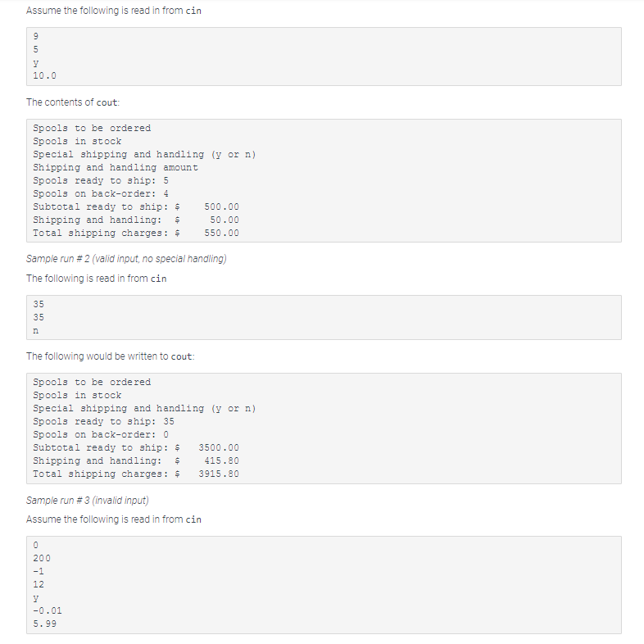Click the 'Sample run # 3 (invalid input)' heading

pyautogui.click(x=88, y=501)
